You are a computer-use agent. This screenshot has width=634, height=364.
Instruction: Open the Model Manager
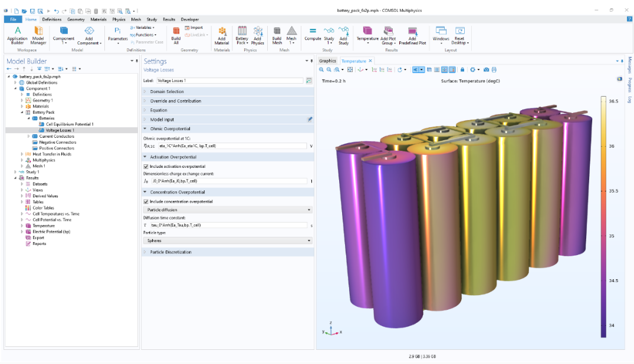[x=38, y=35]
